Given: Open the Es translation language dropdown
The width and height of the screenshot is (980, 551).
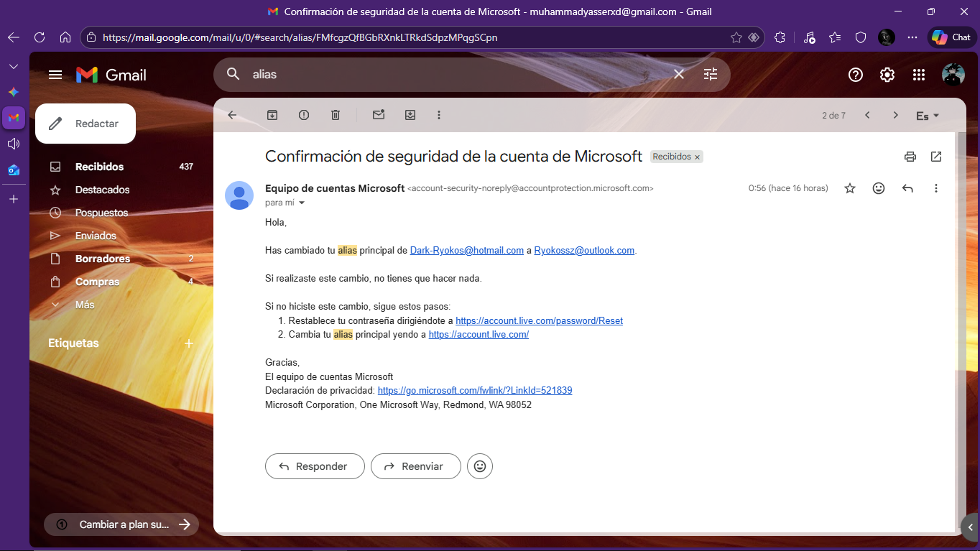Looking at the screenshot, I should pyautogui.click(x=926, y=115).
